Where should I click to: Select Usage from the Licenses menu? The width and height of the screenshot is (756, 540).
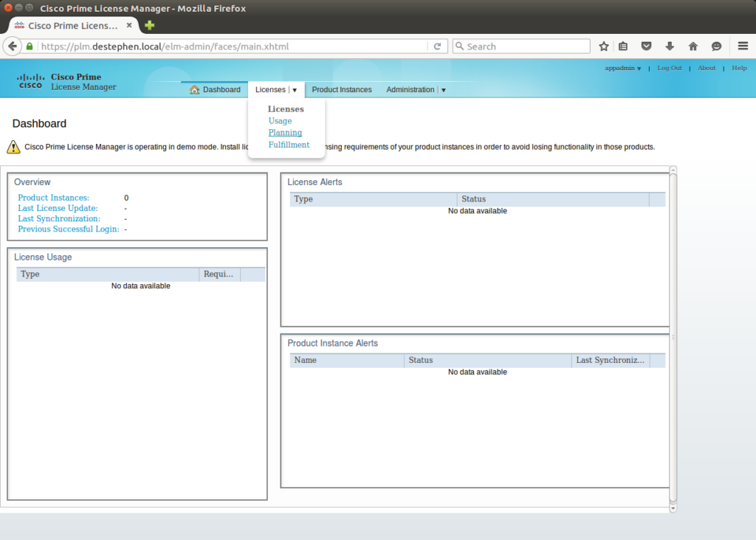(x=280, y=121)
